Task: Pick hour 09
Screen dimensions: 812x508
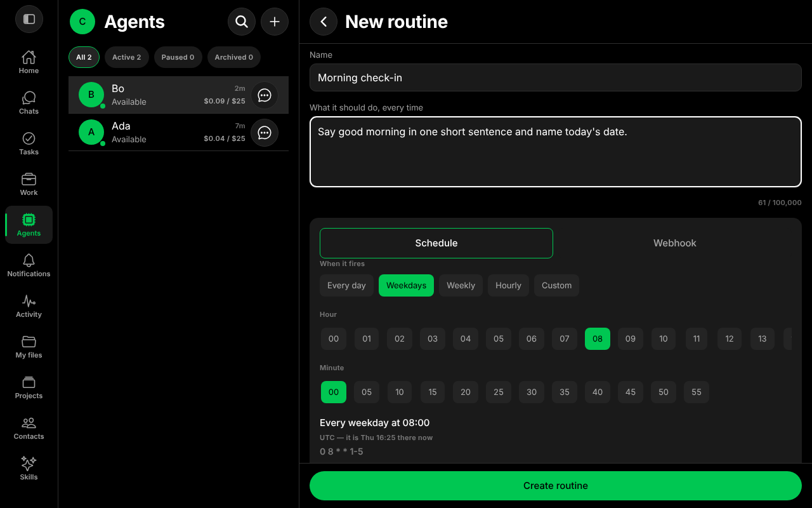Action: pyautogui.click(x=631, y=339)
